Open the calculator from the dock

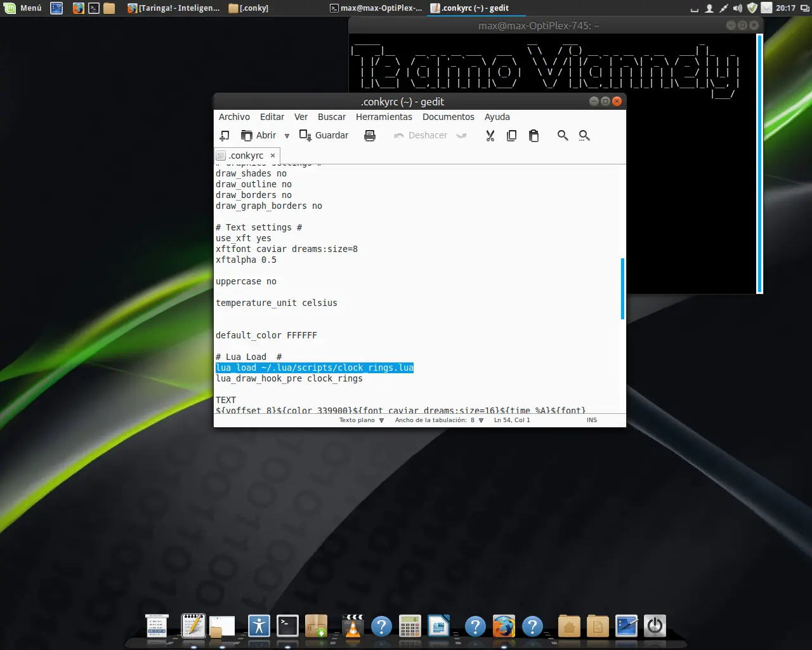pyautogui.click(x=410, y=627)
